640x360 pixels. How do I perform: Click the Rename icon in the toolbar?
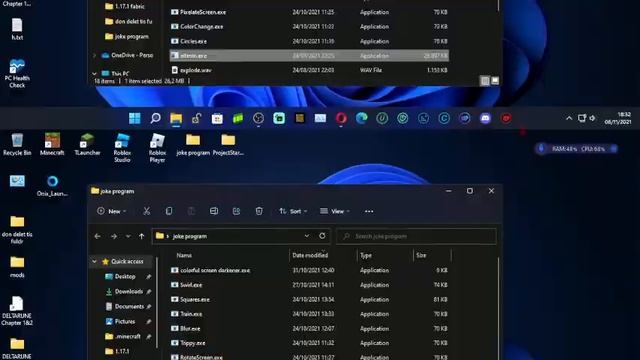(214, 211)
